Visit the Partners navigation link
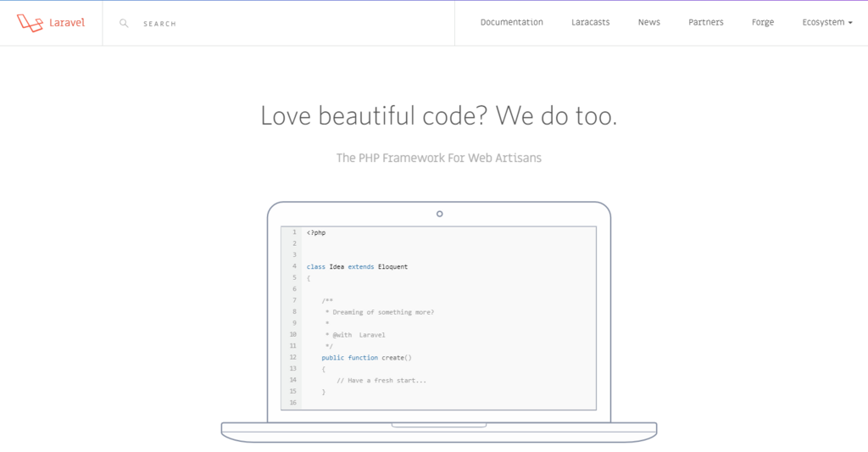Viewport: 868px width, 452px height. [706, 22]
